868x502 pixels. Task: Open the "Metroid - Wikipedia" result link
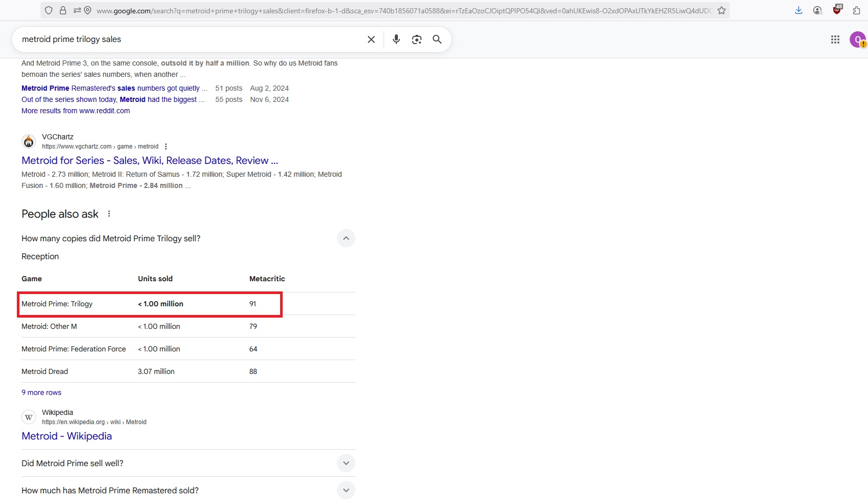[67, 436]
